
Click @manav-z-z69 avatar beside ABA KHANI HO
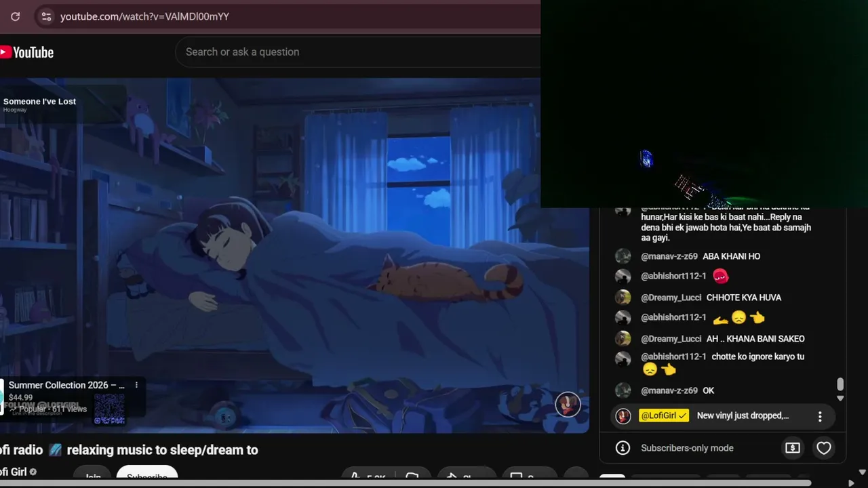[x=623, y=256]
